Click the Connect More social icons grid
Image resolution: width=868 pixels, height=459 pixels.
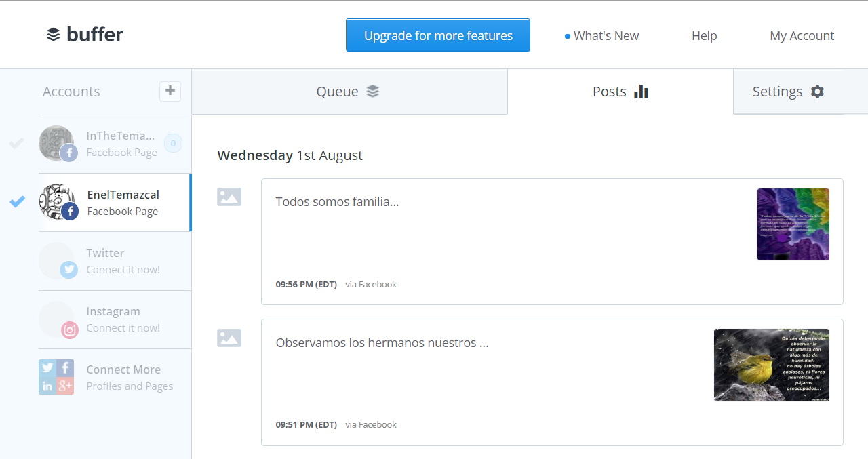pos(56,377)
